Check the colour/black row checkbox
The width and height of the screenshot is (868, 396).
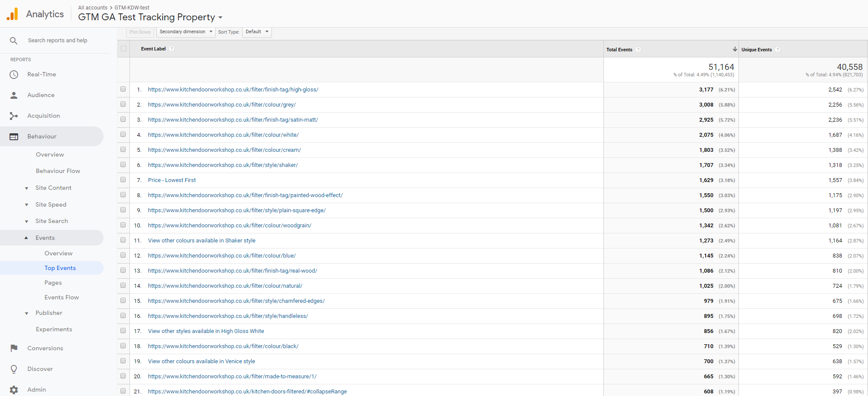pyautogui.click(x=123, y=346)
